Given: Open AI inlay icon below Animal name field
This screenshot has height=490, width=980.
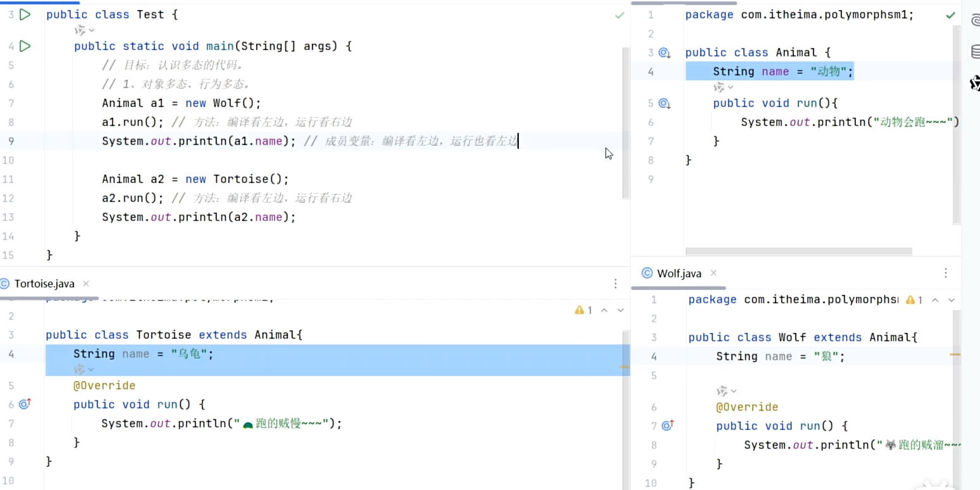Looking at the screenshot, I should tap(719, 87).
